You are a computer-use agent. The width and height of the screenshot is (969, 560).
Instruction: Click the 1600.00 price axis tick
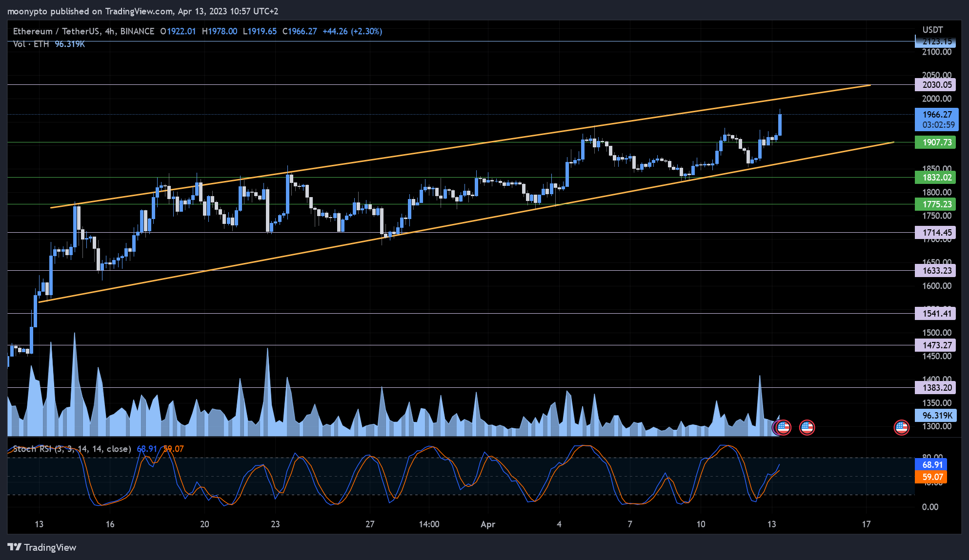936,286
